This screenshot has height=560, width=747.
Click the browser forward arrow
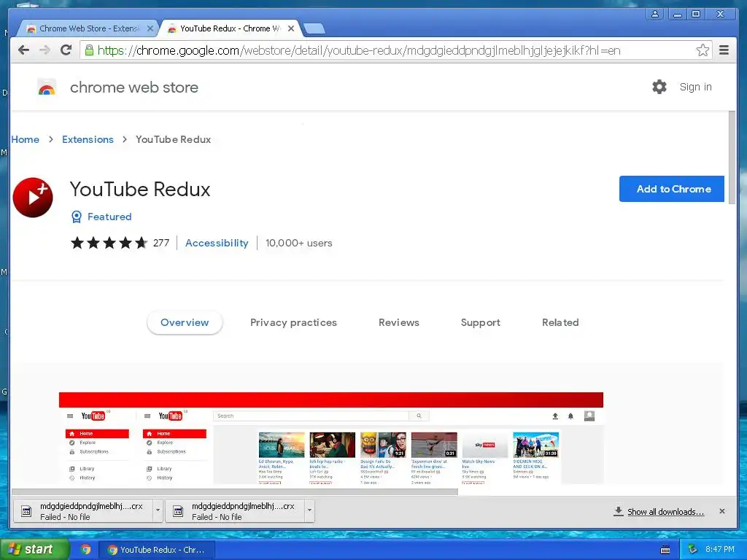[44, 50]
